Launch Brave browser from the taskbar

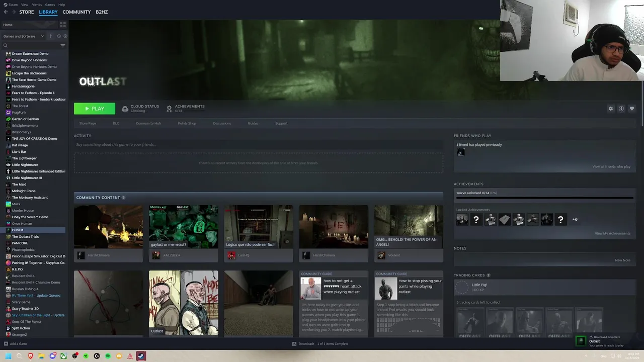[x=30, y=356]
